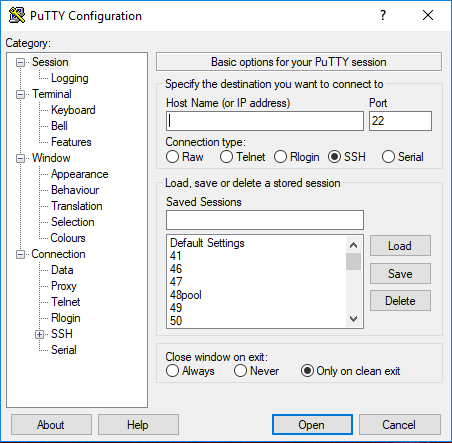Expand the SSH tree node
The width and height of the screenshot is (452, 443).
[40, 334]
